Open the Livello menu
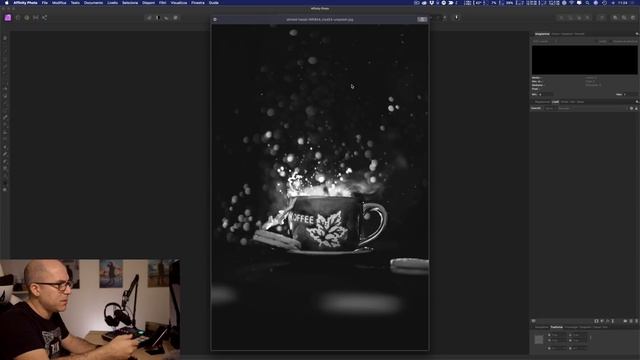The image size is (640, 360). point(113,2)
